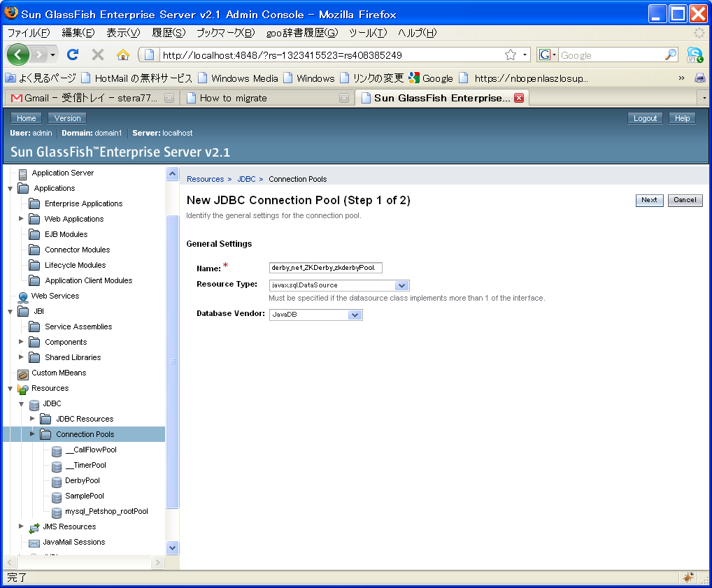Click the JavaMail Sessions envelope icon
The height and width of the screenshot is (588, 712).
[x=34, y=543]
